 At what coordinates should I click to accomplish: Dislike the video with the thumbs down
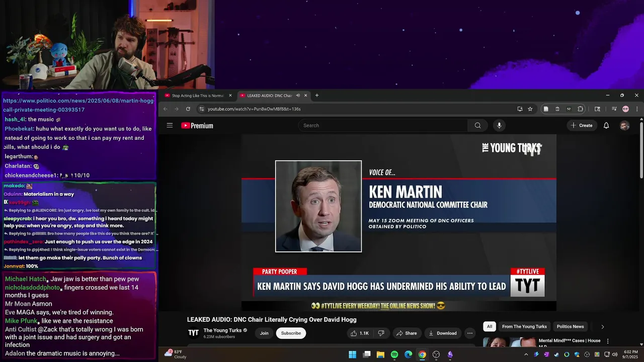click(381, 333)
